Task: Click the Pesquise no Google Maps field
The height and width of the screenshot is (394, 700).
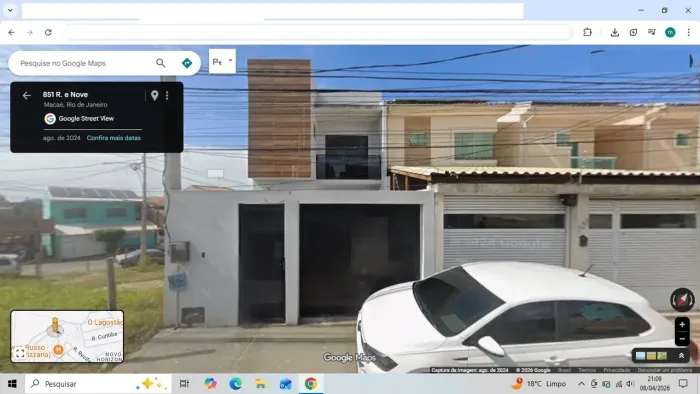Action: pyautogui.click(x=85, y=63)
